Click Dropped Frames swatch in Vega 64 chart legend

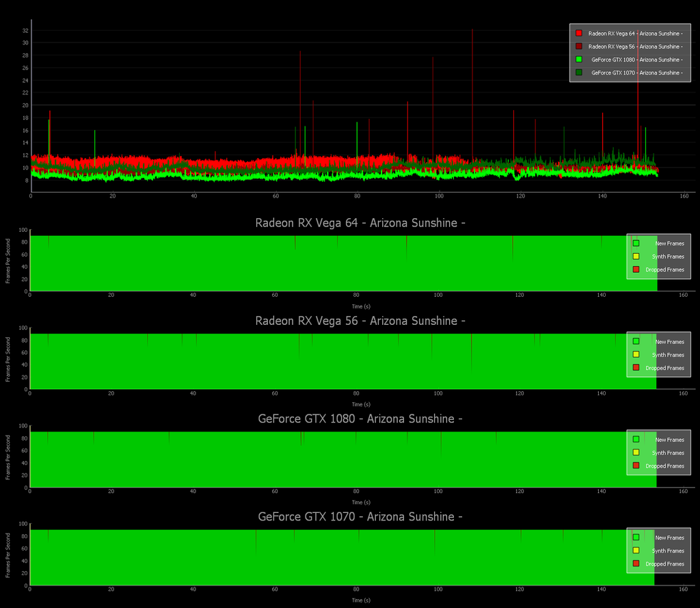[636, 269]
